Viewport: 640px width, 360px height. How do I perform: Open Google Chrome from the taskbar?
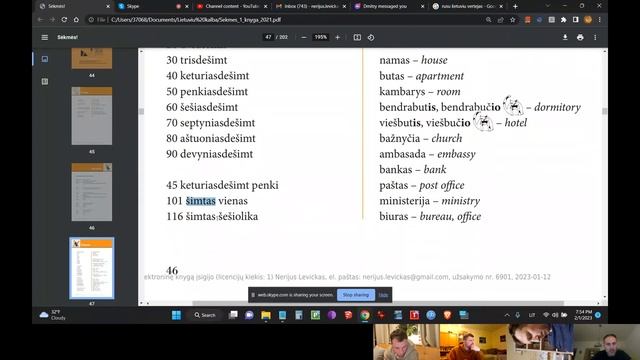365,315
